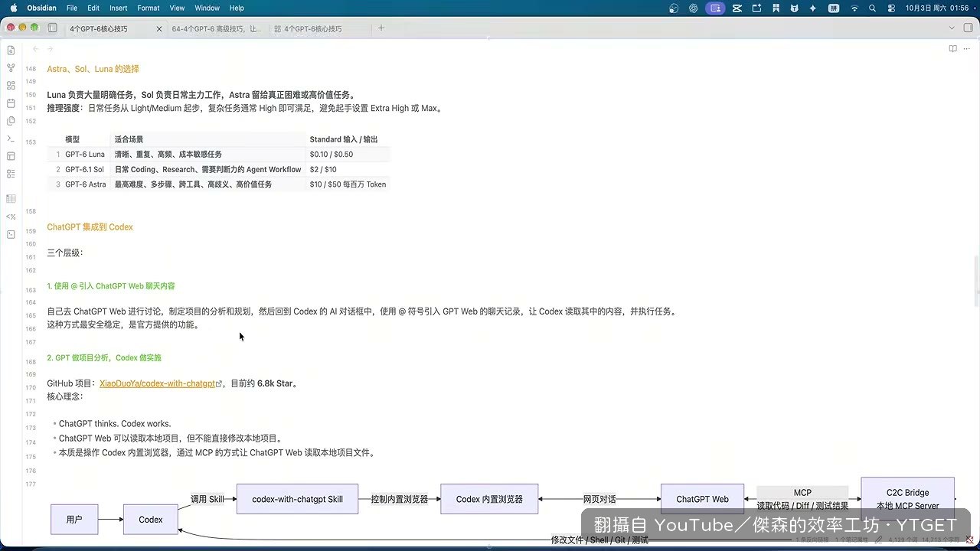Expand the tab list chevron
Screen dimensions: 980x551
pyautogui.click(x=950, y=28)
